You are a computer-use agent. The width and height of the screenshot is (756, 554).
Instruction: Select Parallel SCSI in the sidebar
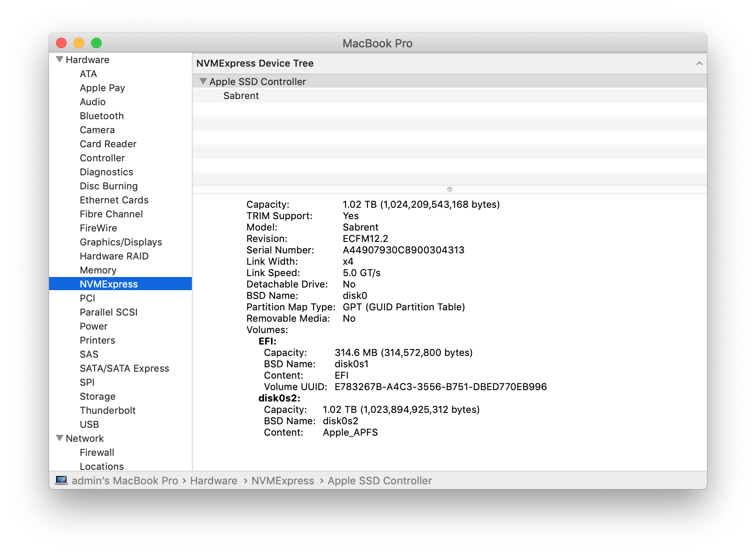click(109, 312)
